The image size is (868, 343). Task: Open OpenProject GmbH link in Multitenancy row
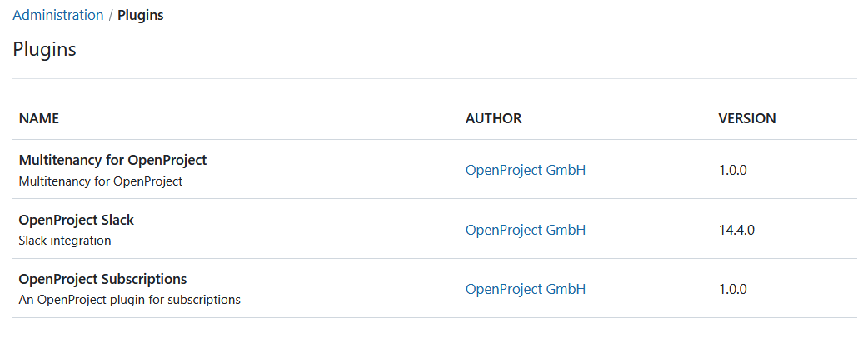[x=526, y=170]
